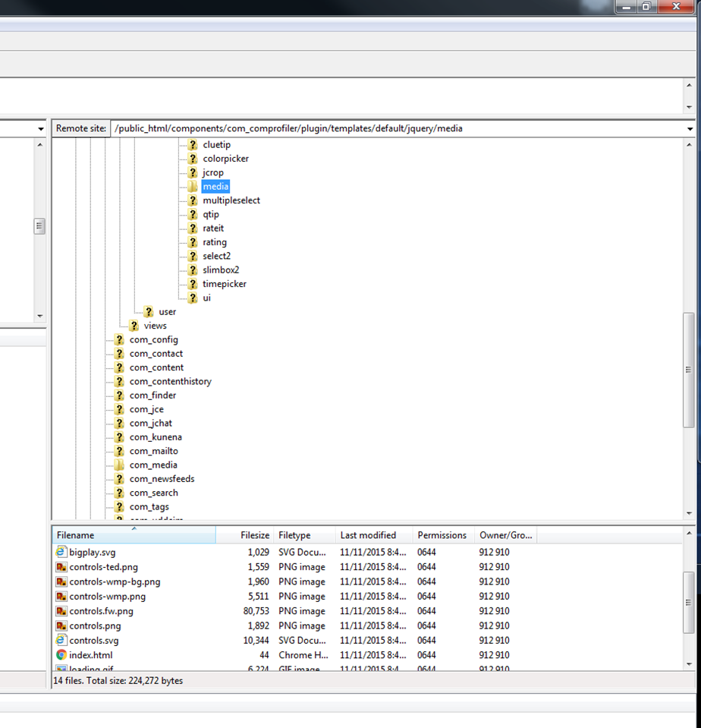Select the com_search folder
Screen dimensions: 701x728
tap(153, 493)
